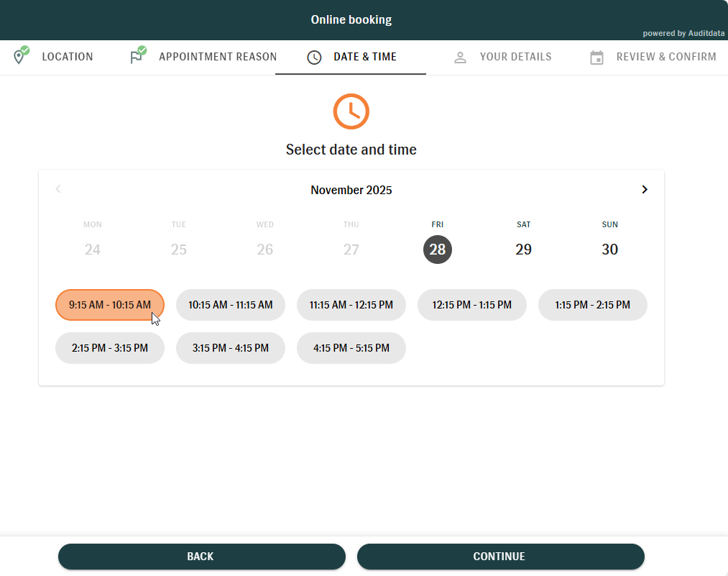The image size is (728, 576).
Task: Click the Date & Time clock icon
Action: point(314,58)
